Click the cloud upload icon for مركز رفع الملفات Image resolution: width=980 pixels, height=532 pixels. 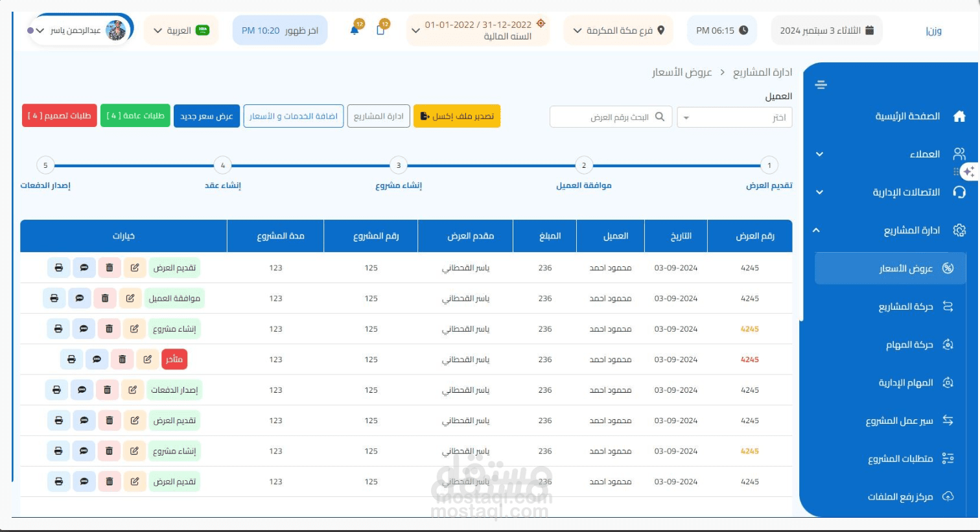[x=948, y=496]
